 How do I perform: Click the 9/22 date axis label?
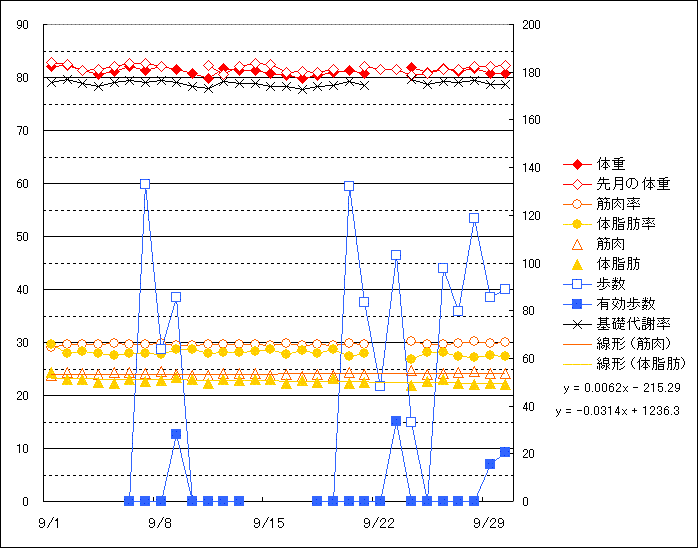379,523
